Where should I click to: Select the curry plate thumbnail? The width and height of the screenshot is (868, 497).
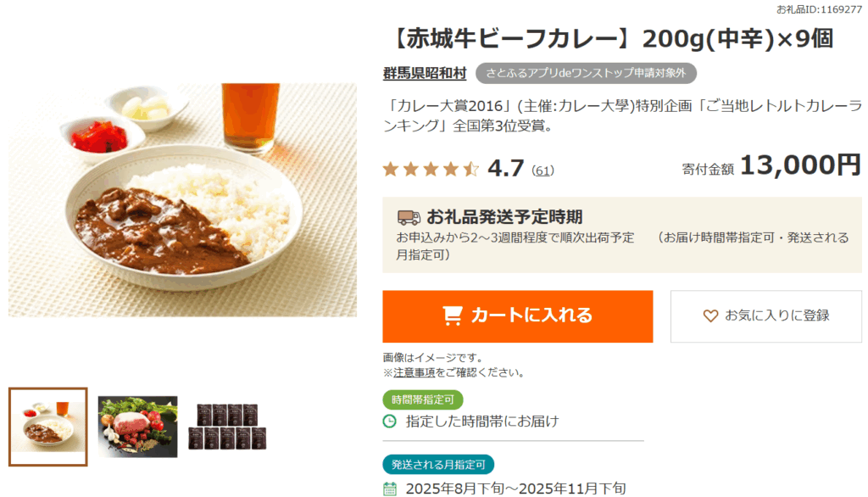(x=48, y=427)
